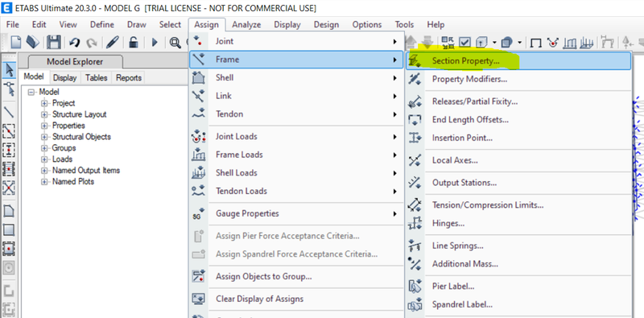Expand the Project tree node
Viewport: 644px width, 318px height.
coord(44,103)
